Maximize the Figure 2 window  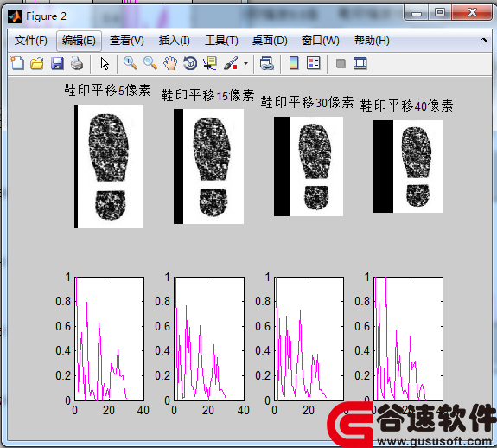440,13
